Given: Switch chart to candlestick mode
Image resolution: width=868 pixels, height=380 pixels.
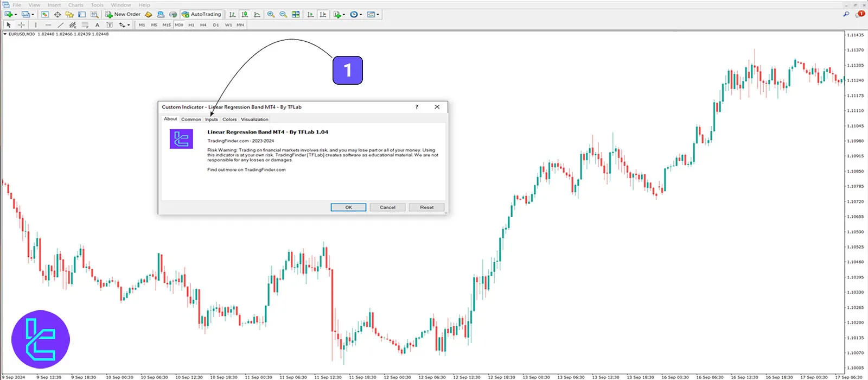Looking at the screenshot, I should (245, 15).
